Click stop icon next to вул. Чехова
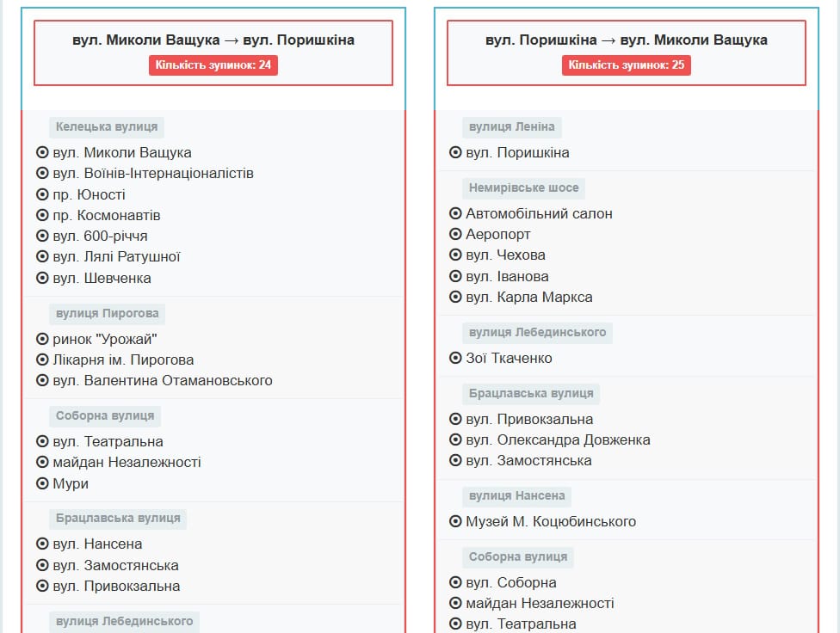Viewport: 840px width, 633px height. [455, 255]
